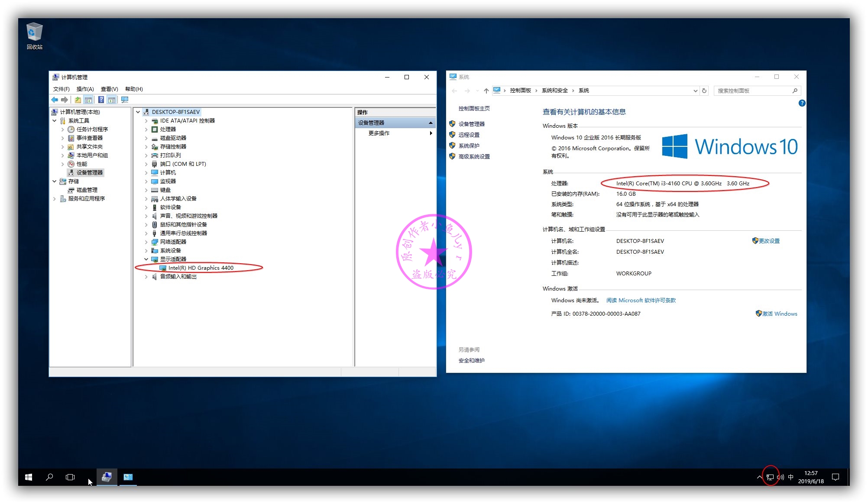Click the 搜索控制面板 search field
The image size is (868, 504).
[x=753, y=91]
